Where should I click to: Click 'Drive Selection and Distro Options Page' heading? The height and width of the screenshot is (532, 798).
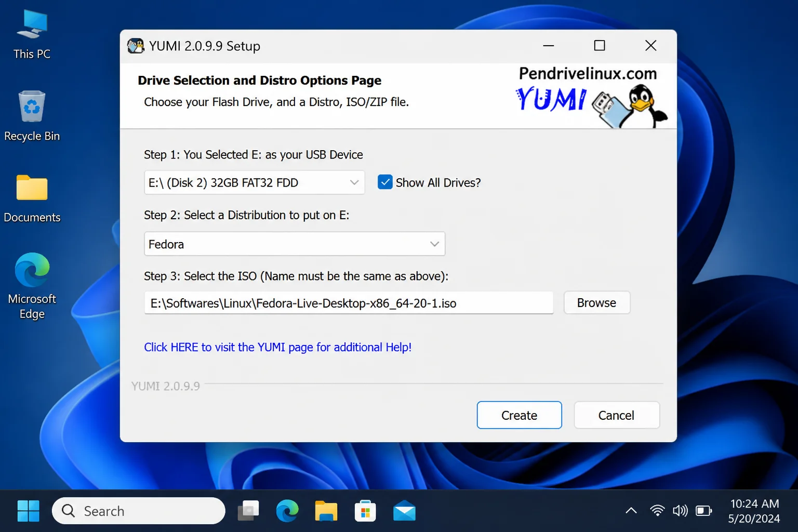pos(260,81)
